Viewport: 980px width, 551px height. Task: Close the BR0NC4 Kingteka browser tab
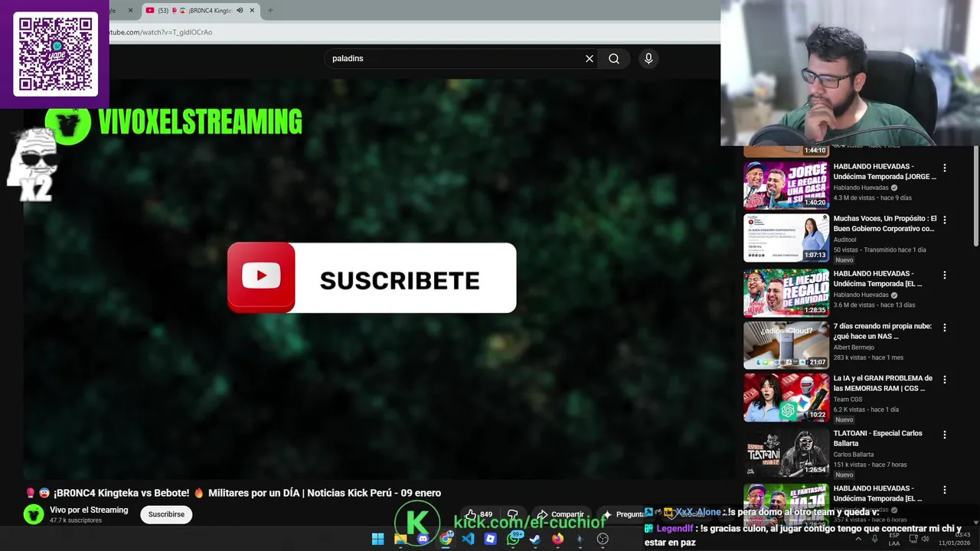pos(252,10)
